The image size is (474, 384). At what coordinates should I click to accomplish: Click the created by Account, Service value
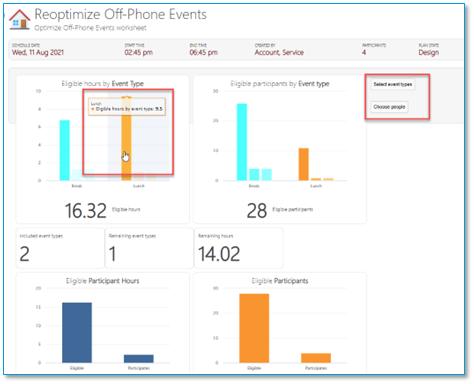point(279,52)
